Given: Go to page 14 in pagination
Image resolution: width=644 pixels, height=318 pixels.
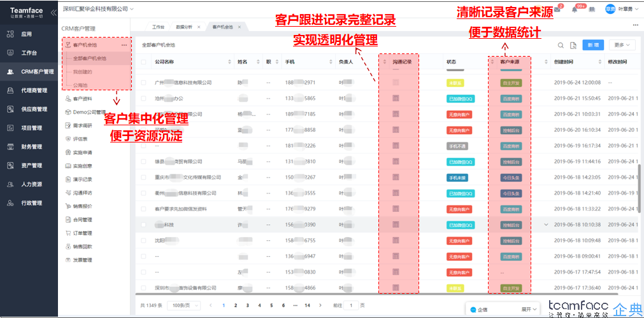Looking at the screenshot, I should tap(307, 305).
